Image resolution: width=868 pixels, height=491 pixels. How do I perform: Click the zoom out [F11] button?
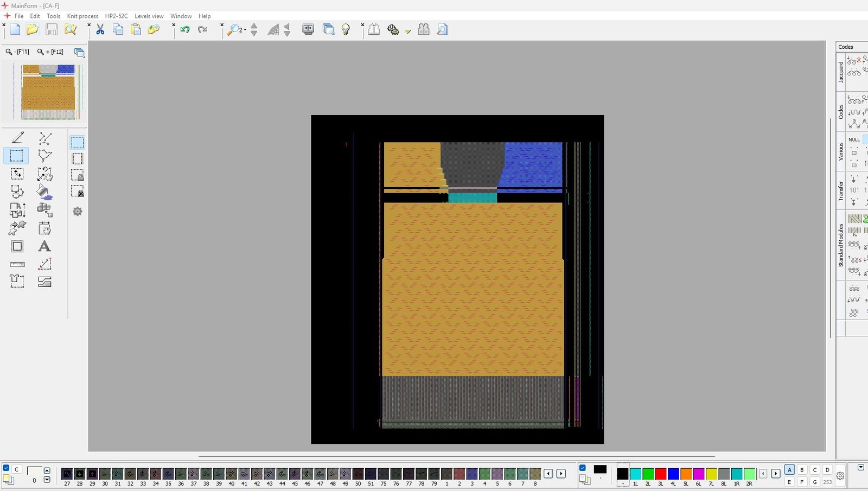17,52
